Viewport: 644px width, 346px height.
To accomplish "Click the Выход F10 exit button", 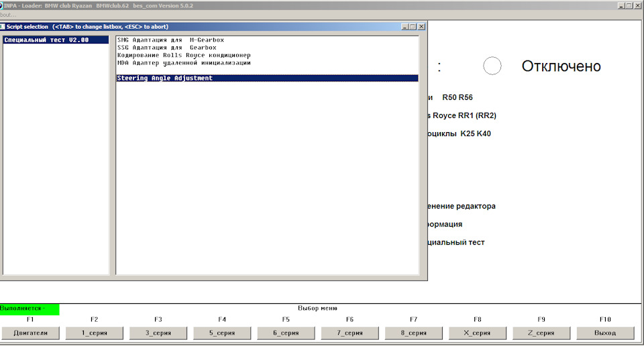I will tap(605, 333).
